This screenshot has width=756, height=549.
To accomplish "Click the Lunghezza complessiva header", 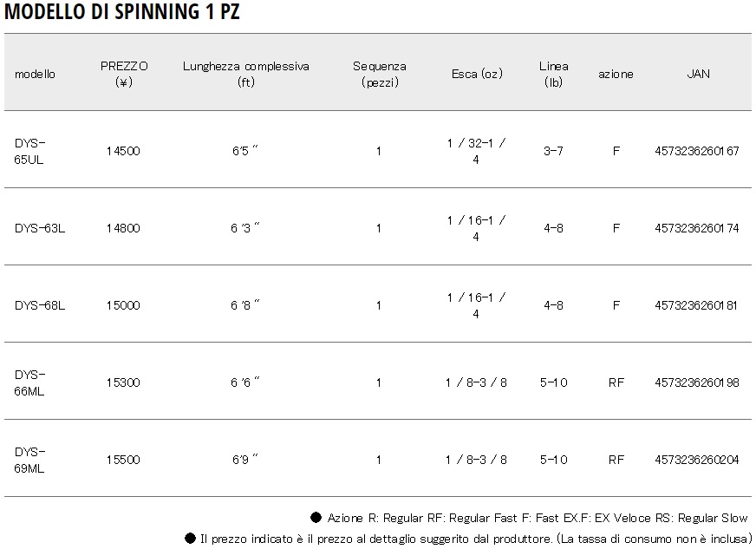I will pos(246,74).
